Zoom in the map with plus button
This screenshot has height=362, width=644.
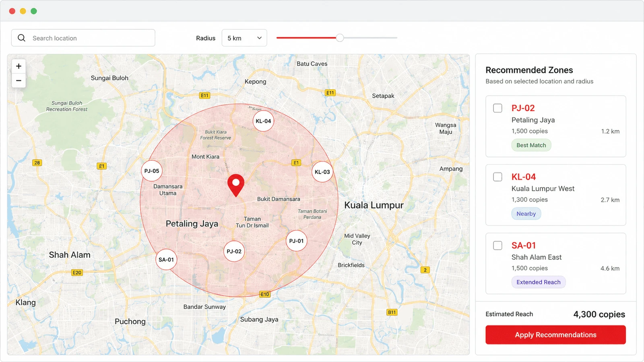click(19, 66)
